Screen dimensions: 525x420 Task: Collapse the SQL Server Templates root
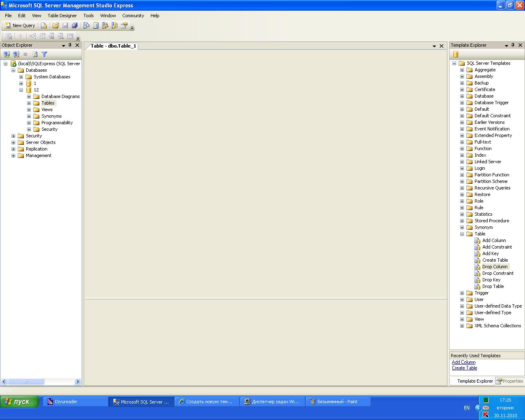pyautogui.click(x=454, y=63)
